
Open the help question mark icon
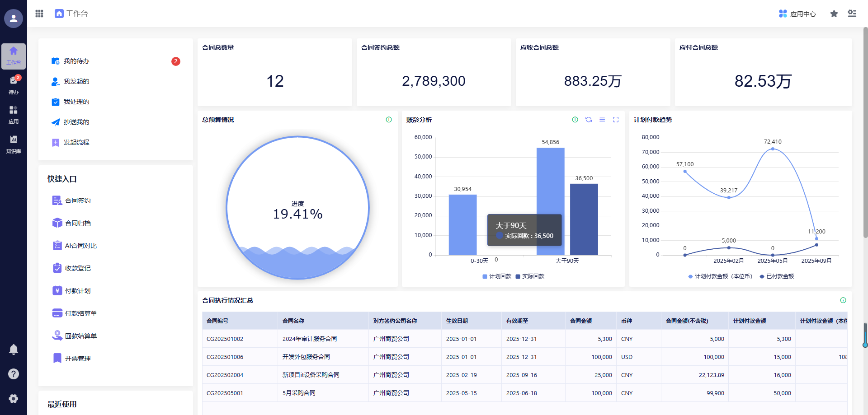click(x=14, y=374)
